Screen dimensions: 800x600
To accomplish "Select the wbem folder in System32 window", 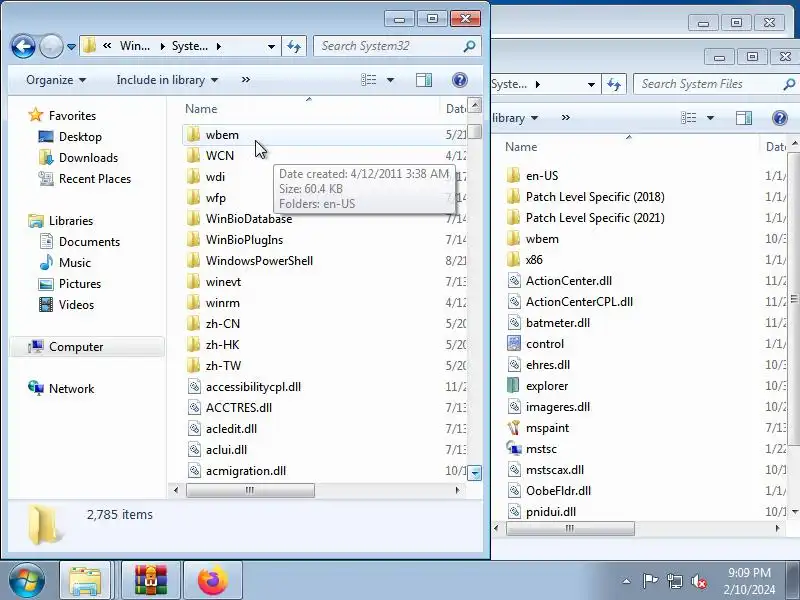I will coord(222,135).
